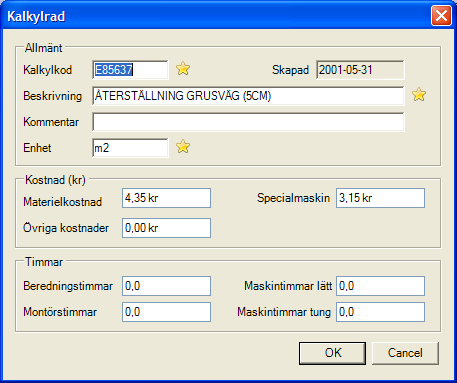
Task: Click the Materielkostnad label
Action: pos(62,202)
